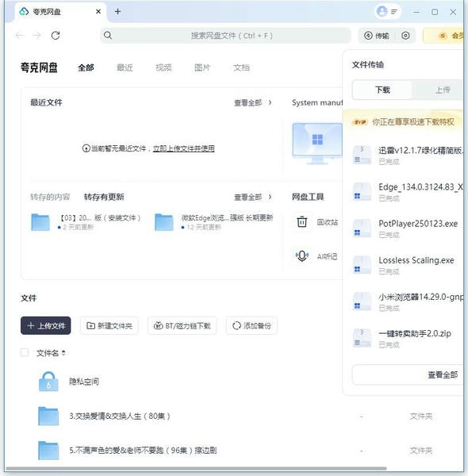Click the 你正在尊享极速下载特权 banner text
468x476 pixels.
point(413,122)
